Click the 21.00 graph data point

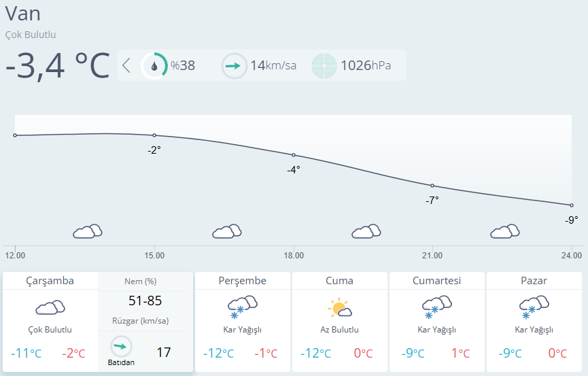click(432, 186)
